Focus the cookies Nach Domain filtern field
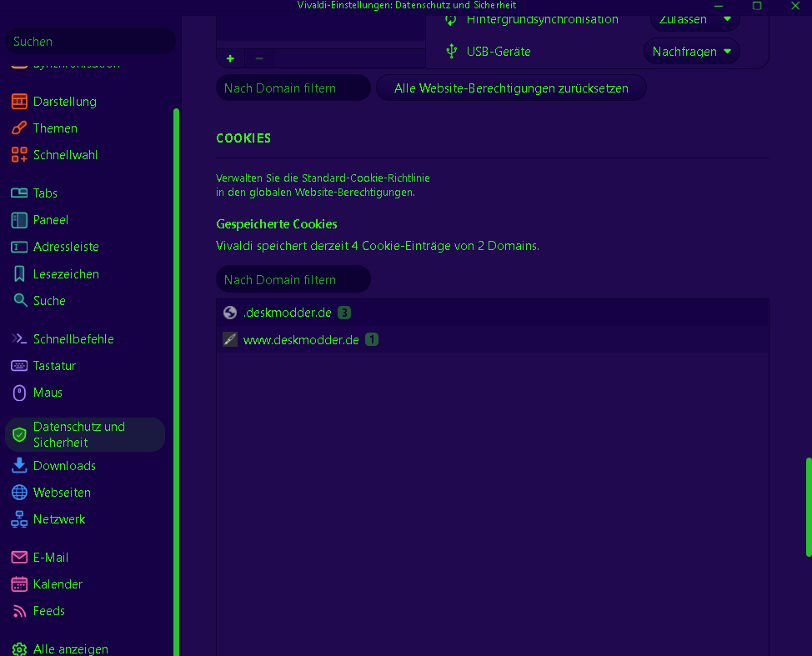 293,279
